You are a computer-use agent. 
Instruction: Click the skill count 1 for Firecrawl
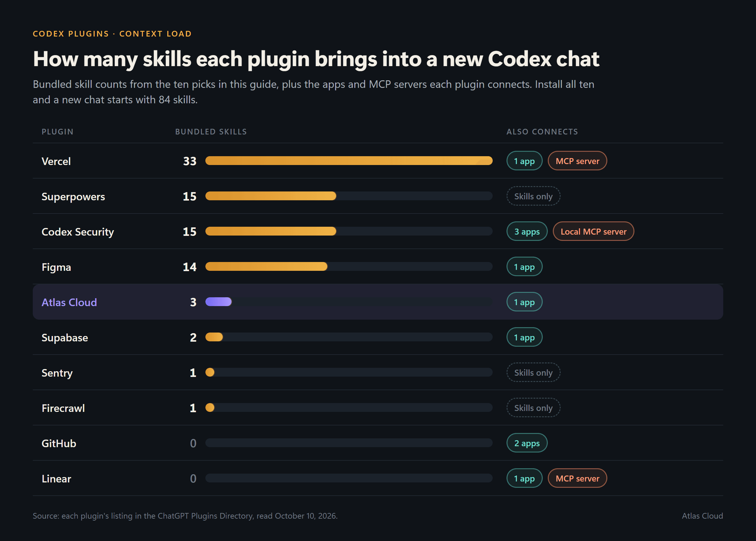click(193, 408)
